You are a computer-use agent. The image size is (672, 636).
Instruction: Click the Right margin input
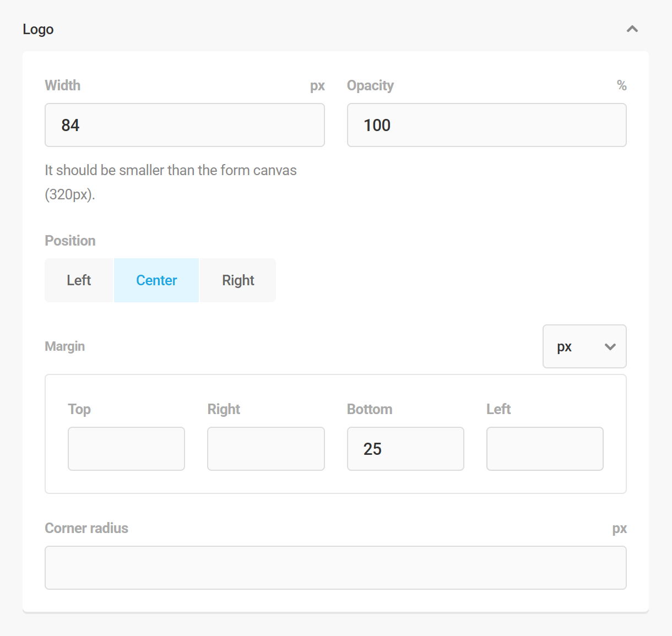265,449
